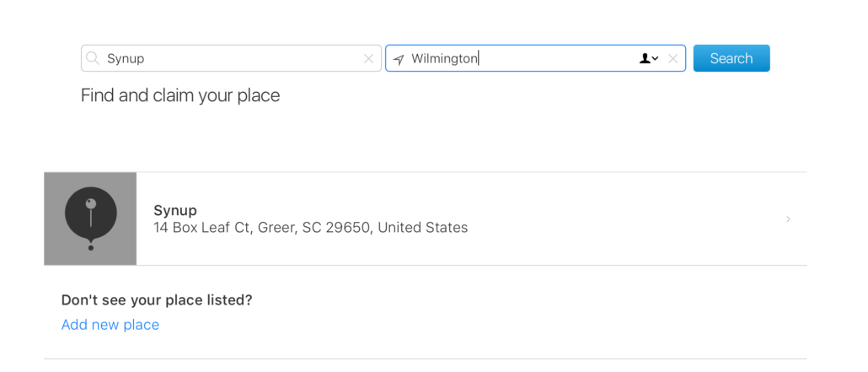The image size is (868, 372).
Task: Select the map pin placeholder thumbnail
Action: [90, 218]
